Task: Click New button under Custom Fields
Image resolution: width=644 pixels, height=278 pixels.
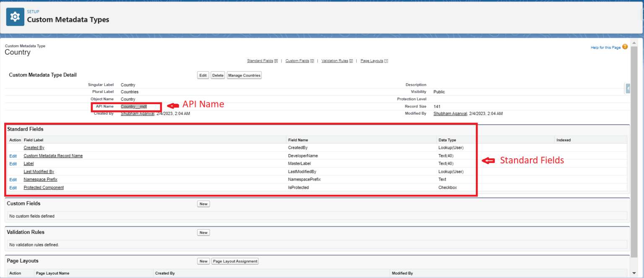Action: point(203,204)
